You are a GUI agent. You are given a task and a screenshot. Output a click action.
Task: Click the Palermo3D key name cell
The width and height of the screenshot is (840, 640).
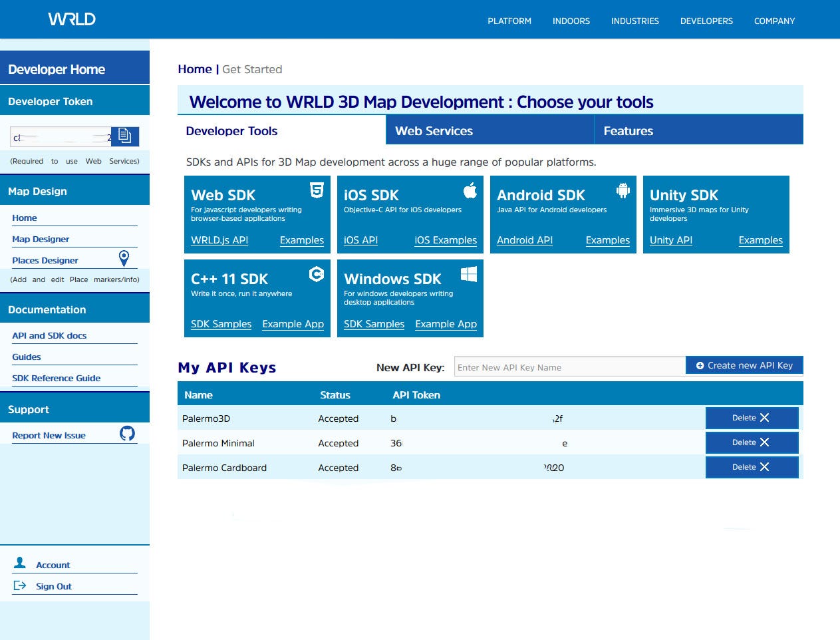click(206, 418)
